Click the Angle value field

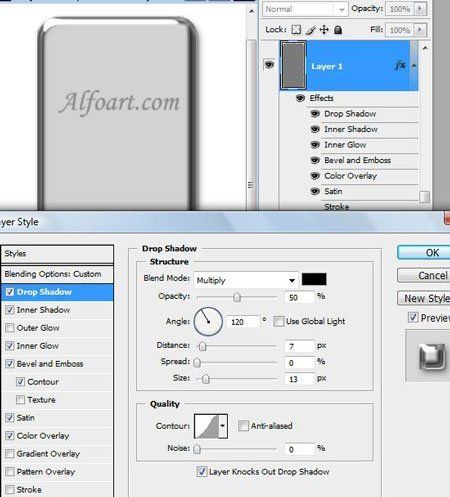pyautogui.click(x=243, y=322)
